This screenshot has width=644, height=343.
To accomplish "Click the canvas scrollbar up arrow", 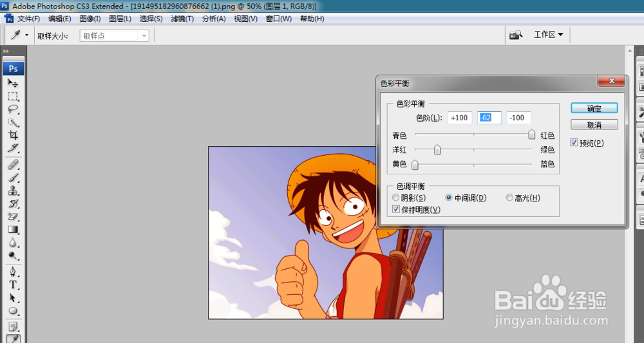I will [630, 50].
